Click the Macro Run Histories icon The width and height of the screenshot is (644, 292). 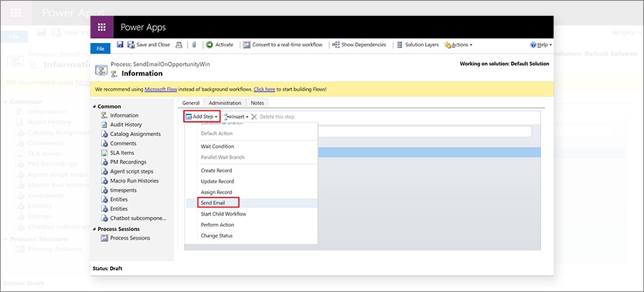pos(104,180)
